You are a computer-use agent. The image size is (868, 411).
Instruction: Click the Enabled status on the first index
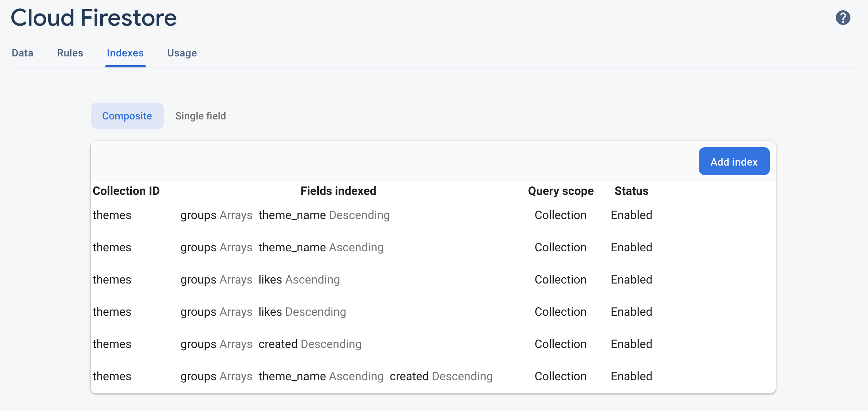(x=631, y=215)
